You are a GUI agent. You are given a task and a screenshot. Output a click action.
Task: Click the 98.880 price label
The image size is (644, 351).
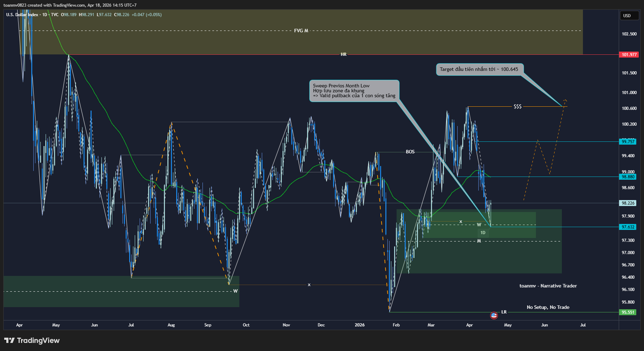(x=628, y=177)
